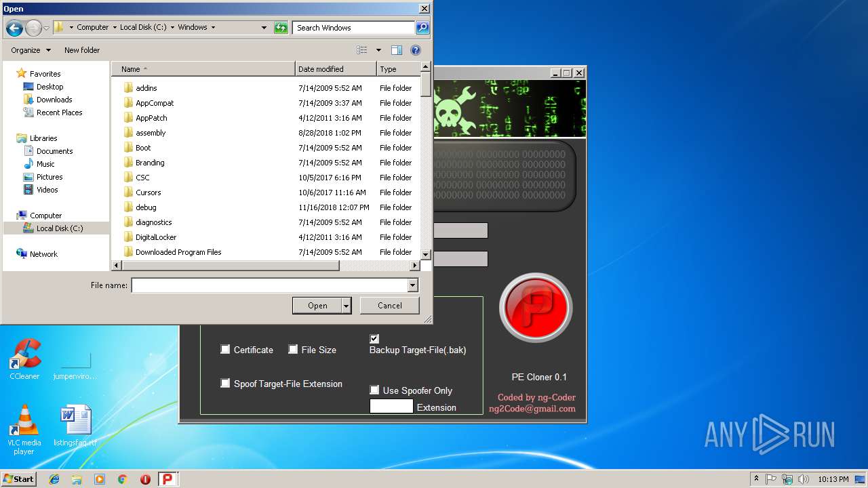
Task: Open CCleaner desktop shortcut
Action: click(x=24, y=359)
